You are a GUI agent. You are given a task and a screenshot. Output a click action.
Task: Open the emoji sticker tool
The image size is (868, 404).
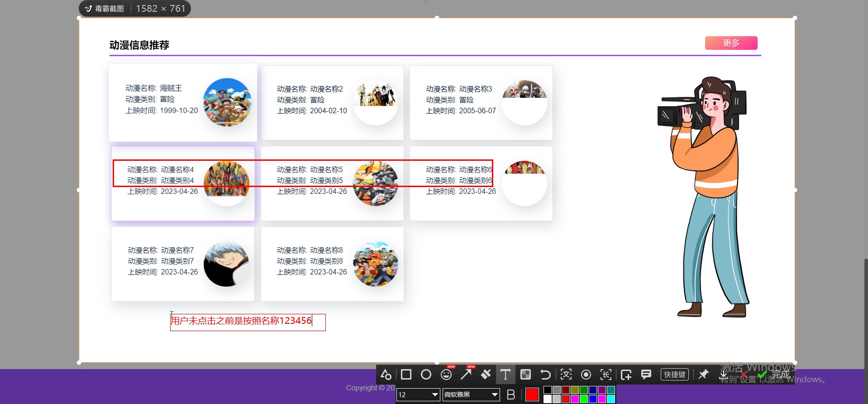tap(446, 375)
